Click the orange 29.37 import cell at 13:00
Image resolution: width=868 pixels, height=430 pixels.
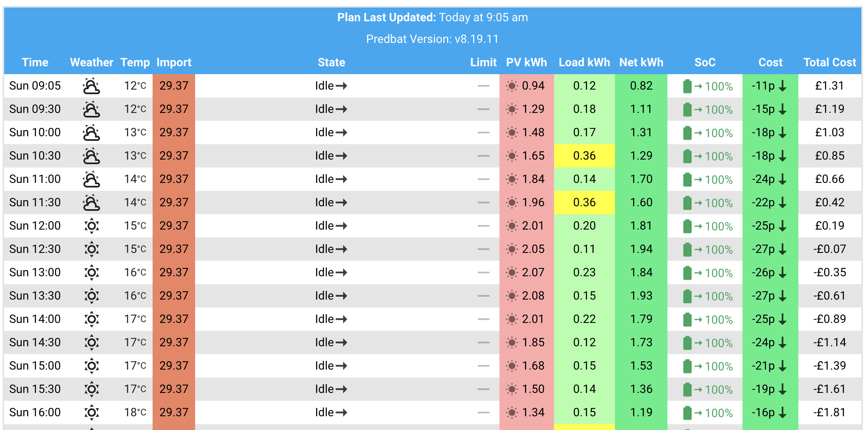[174, 272]
